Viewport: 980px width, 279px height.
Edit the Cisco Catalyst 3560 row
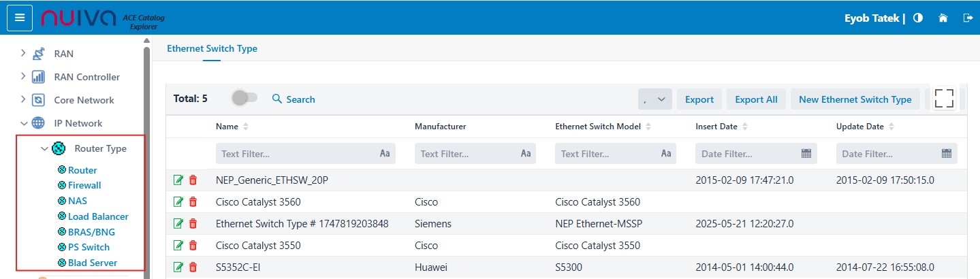coord(178,202)
